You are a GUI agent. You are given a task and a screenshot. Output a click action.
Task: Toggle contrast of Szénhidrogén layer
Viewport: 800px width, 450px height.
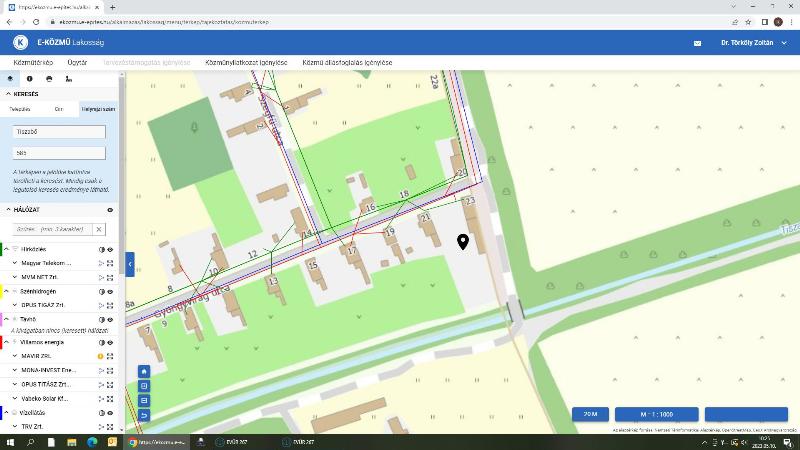(x=101, y=292)
